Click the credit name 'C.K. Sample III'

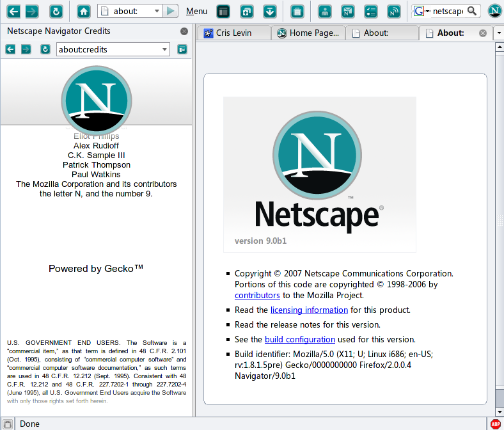click(96, 155)
